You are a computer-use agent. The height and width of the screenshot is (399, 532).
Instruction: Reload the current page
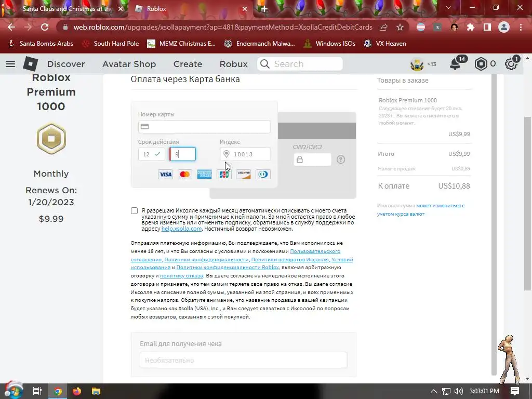click(x=45, y=27)
